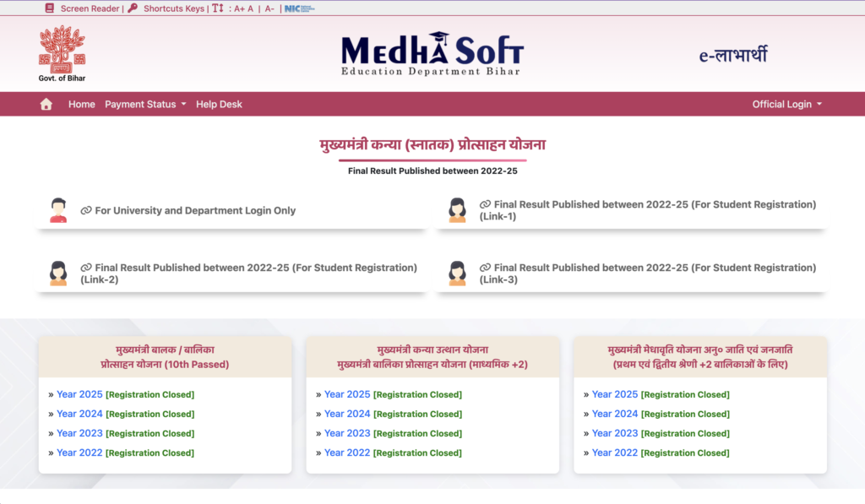Click मुख्यमंत्री कन्या (स्नातक) प्रोत्साहन योजना heading
The width and height of the screenshot is (865, 504).
(432, 145)
